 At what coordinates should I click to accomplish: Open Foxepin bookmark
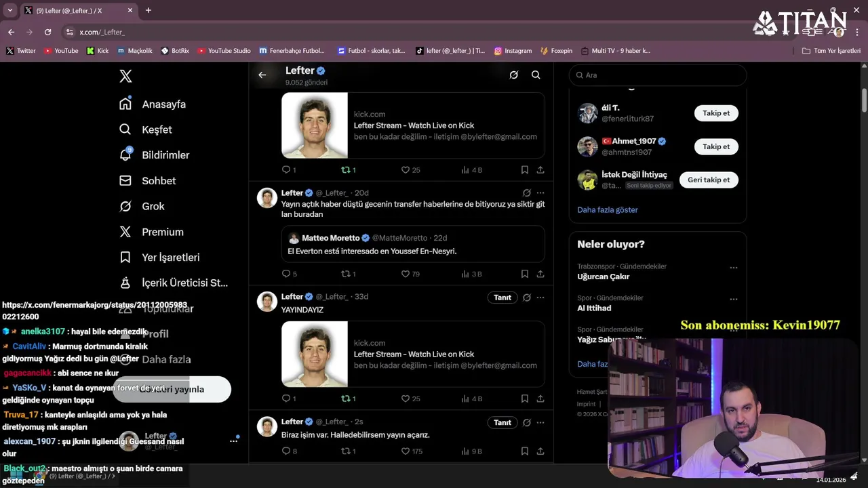(x=557, y=51)
